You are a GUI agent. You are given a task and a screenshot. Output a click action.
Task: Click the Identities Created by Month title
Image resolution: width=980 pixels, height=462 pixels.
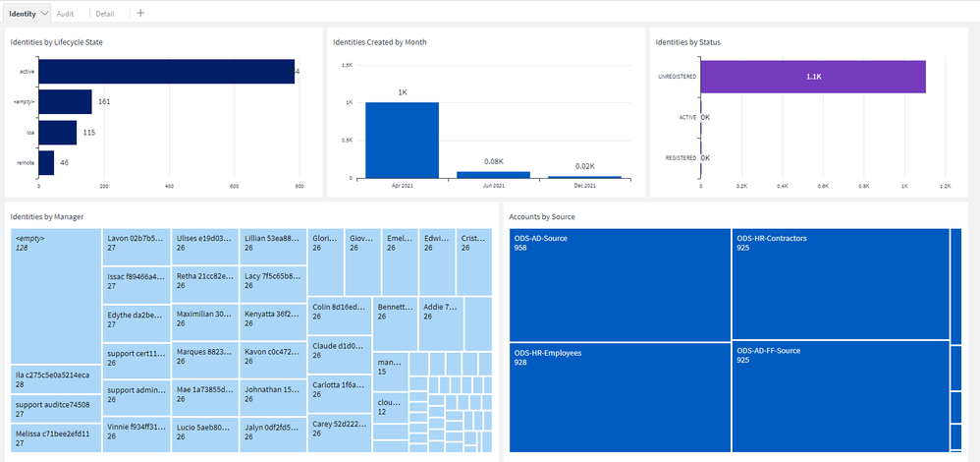click(380, 42)
